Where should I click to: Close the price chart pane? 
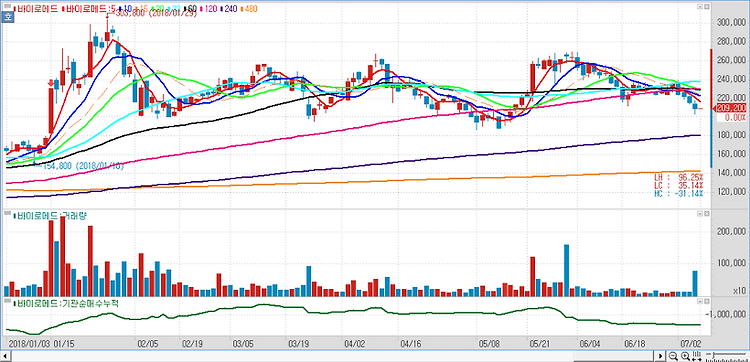click(706, 7)
